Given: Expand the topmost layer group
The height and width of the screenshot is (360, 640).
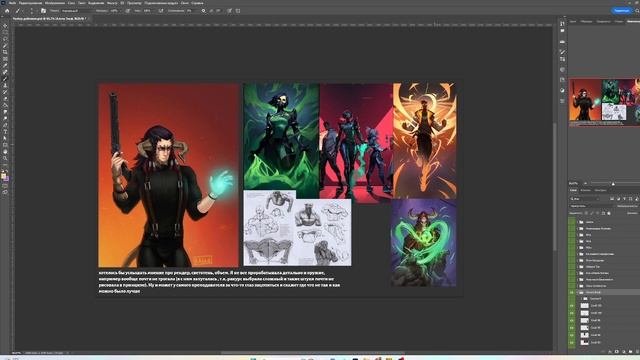Looking at the screenshot, I should pos(577,222).
